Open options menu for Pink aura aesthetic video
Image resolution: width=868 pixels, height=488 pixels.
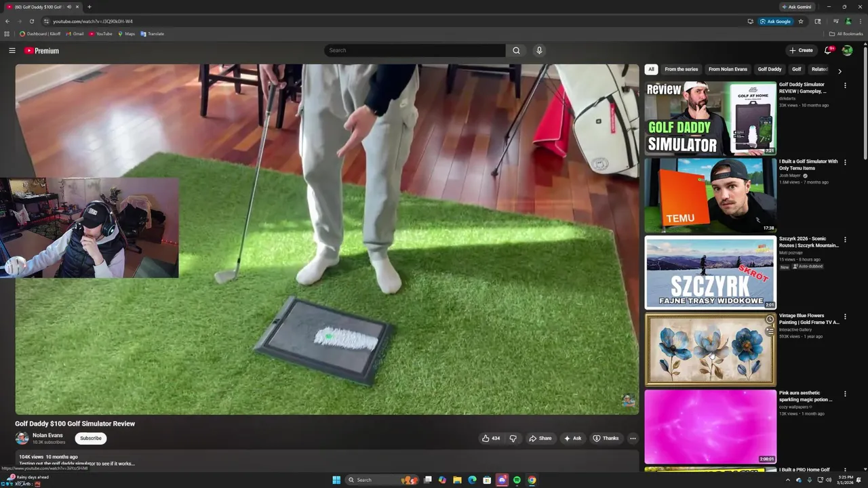845,394
